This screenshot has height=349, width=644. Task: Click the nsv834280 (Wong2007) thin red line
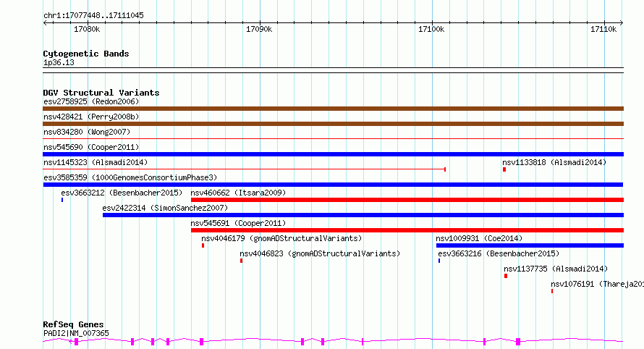[333, 139]
